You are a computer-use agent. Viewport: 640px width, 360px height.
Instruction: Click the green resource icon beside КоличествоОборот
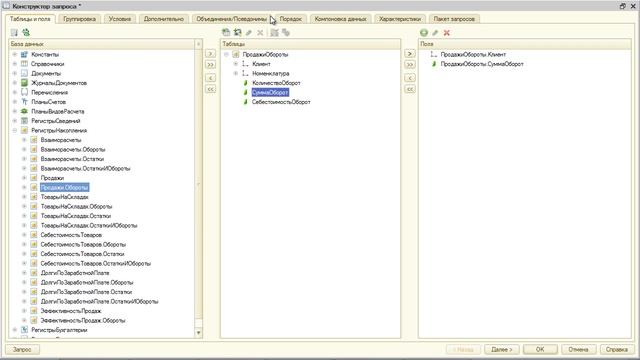[x=245, y=83]
